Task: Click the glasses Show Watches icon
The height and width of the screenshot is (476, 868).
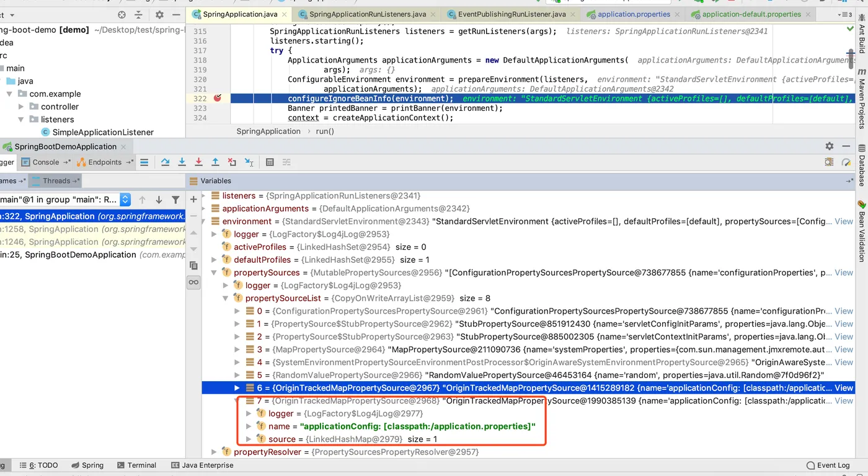Action: tap(193, 282)
